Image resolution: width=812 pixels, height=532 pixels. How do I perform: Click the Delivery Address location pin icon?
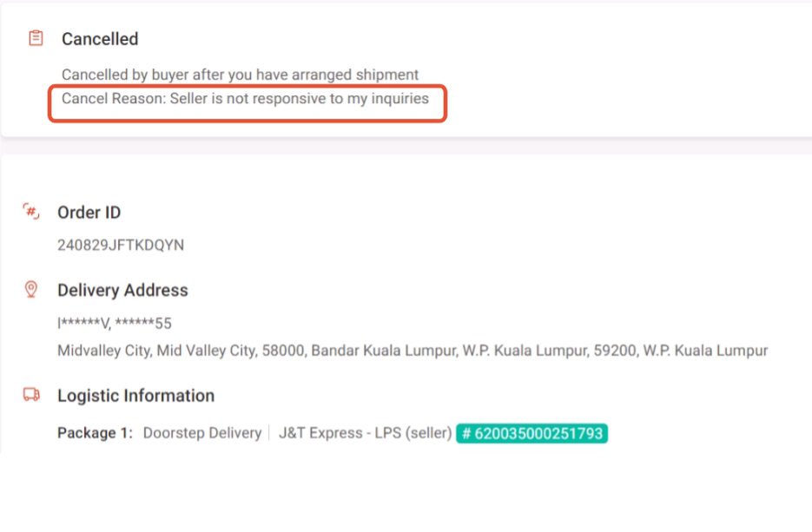(x=31, y=289)
